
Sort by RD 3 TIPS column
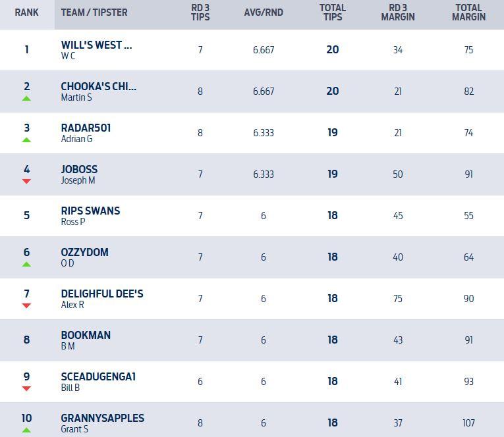[x=200, y=13]
